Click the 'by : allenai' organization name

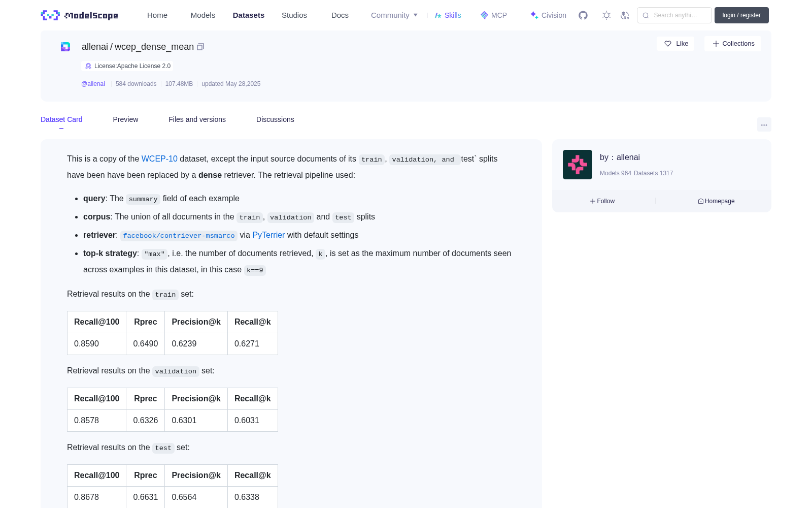[x=620, y=157]
